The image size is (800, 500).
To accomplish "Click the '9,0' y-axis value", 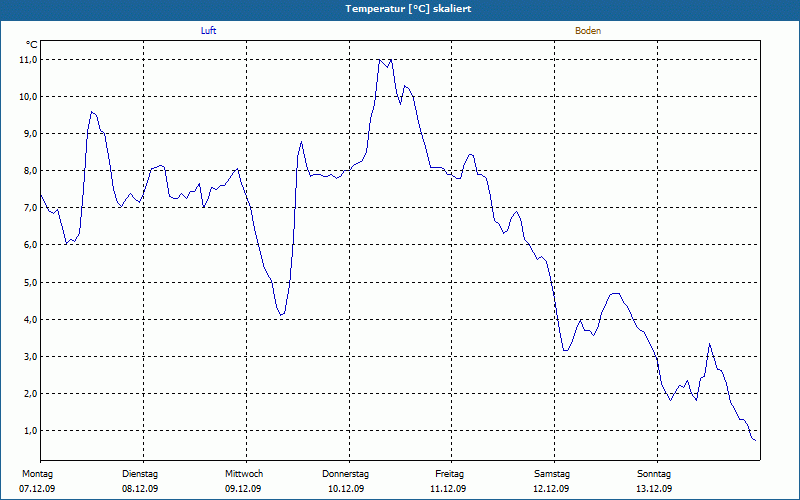I will 30,134.
